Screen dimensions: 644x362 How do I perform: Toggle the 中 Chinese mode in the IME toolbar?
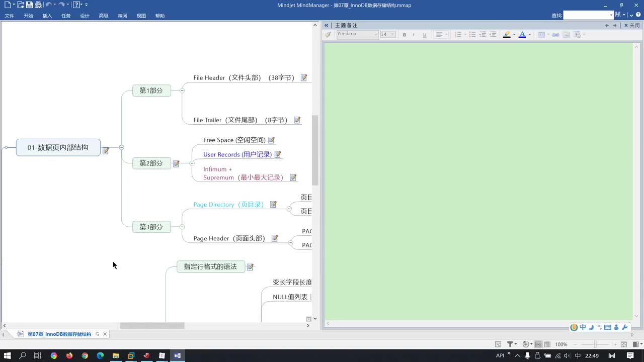point(583,327)
